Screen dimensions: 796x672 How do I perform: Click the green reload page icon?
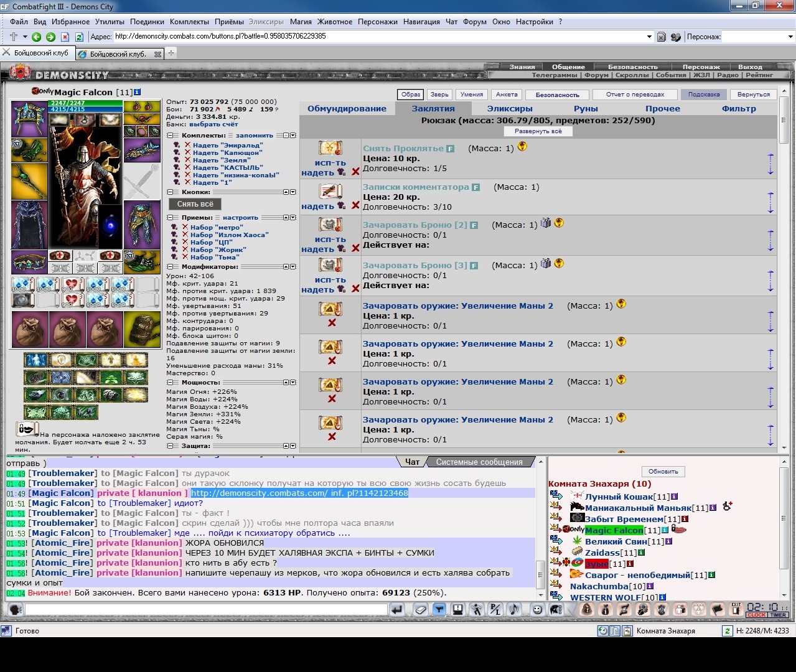click(79, 37)
